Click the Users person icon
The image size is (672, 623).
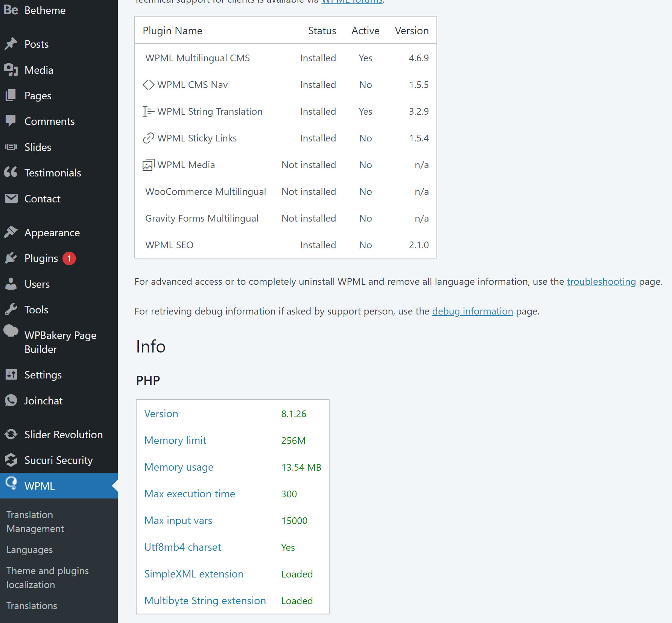tap(11, 284)
